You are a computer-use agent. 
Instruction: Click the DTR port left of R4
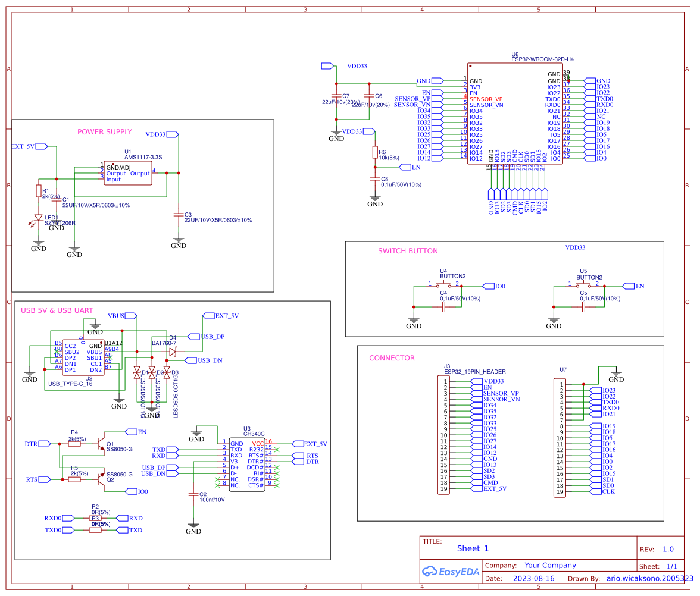[x=45, y=444]
